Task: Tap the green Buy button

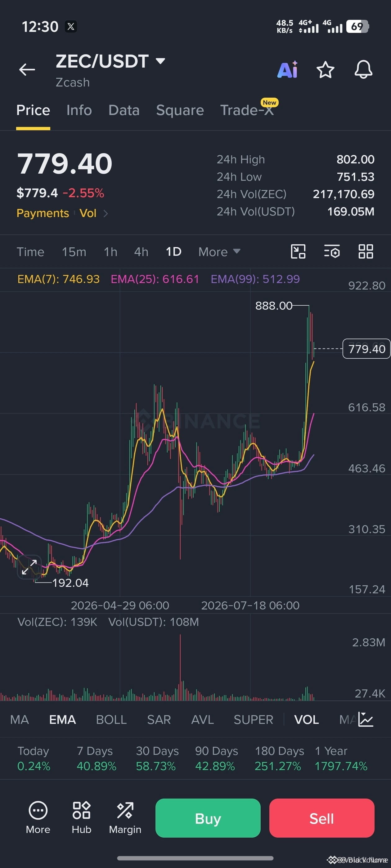Action: [x=208, y=818]
